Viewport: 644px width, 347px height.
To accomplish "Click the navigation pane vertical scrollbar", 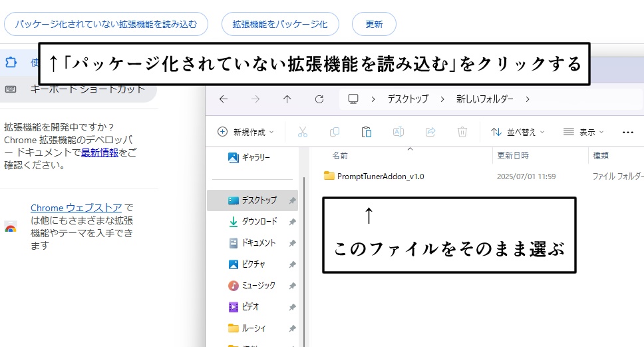I will tap(304, 262).
